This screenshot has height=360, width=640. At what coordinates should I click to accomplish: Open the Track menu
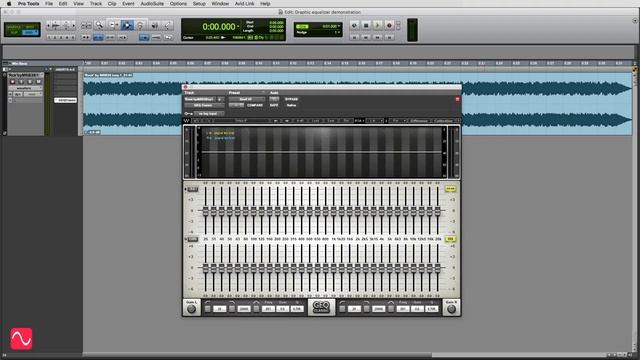click(x=96, y=4)
